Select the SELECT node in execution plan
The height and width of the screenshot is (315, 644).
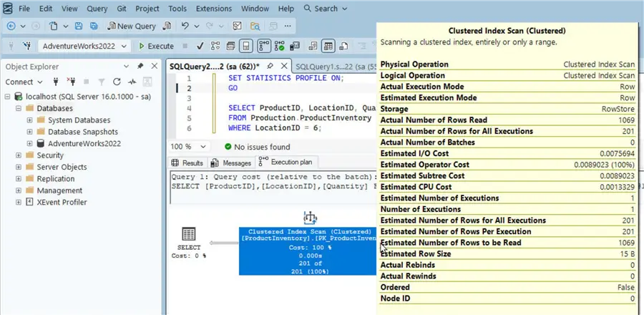188,243
